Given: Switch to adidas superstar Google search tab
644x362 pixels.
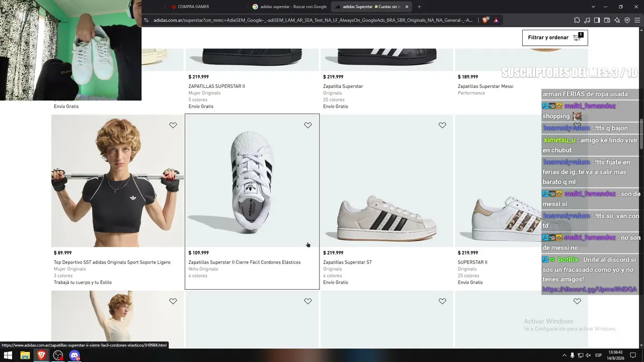Looking at the screenshot, I should click(x=290, y=7).
